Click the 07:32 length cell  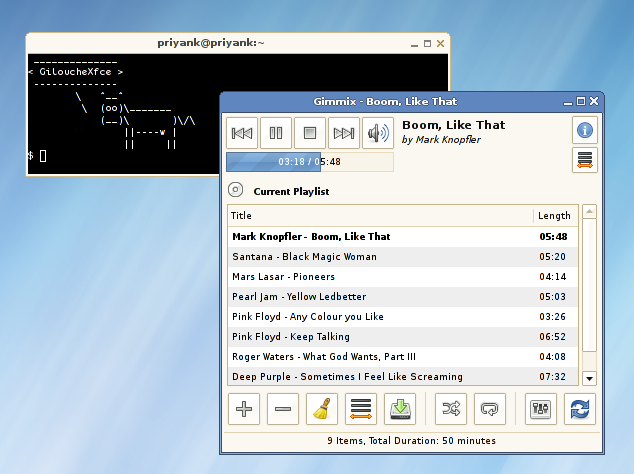(x=552, y=377)
